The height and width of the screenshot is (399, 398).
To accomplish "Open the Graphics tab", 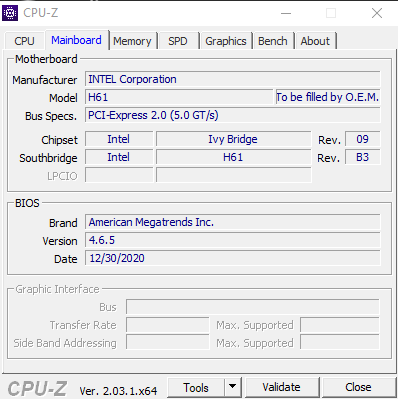I will (226, 41).
